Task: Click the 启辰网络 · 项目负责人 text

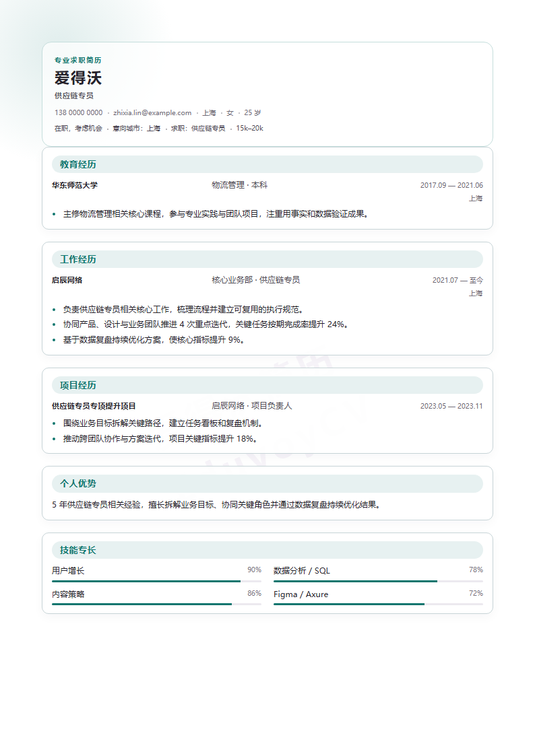Action: 252,406
